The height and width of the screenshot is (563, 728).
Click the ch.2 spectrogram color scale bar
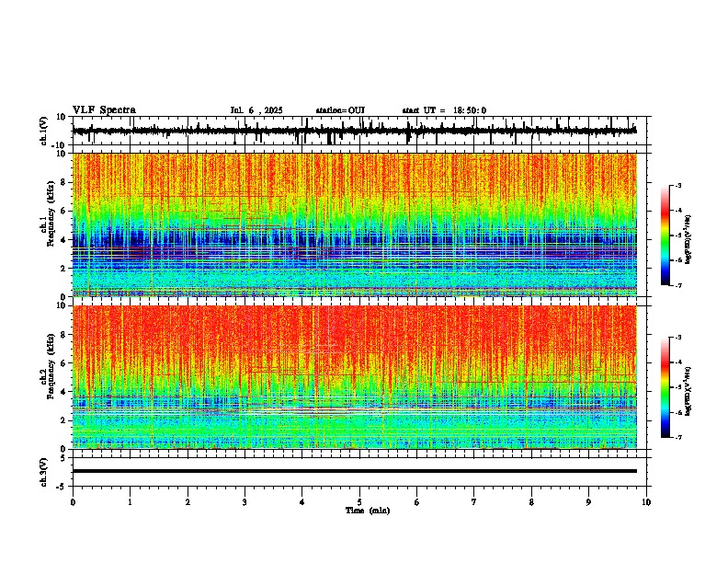coord(665,387)
